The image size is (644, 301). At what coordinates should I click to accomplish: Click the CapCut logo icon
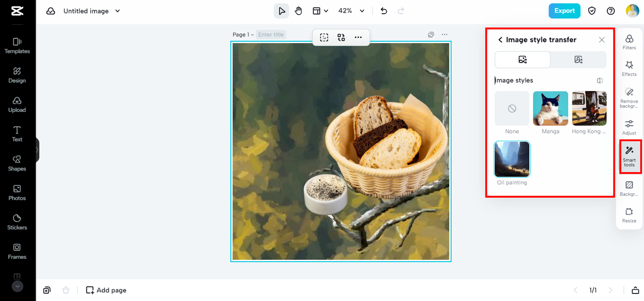tap(17, 11)
